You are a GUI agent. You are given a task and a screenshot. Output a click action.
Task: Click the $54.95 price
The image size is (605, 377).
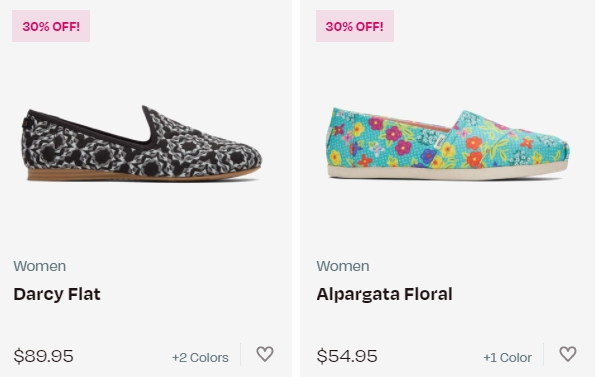tap(347, 356)
